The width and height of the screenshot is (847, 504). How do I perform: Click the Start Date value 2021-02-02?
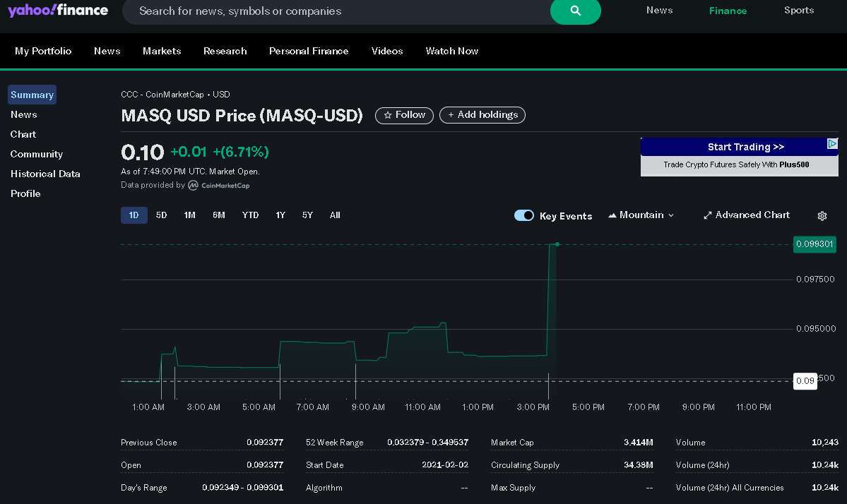[x=445, y=465]
